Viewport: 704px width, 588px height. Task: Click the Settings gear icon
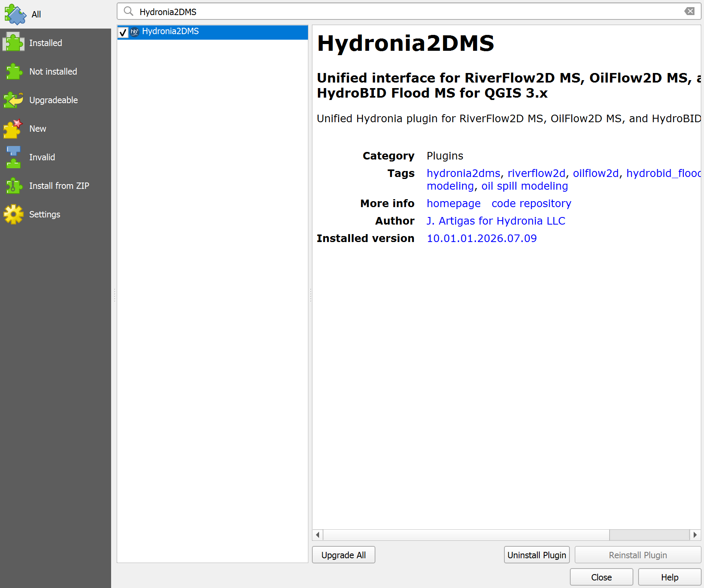[13, 214]
